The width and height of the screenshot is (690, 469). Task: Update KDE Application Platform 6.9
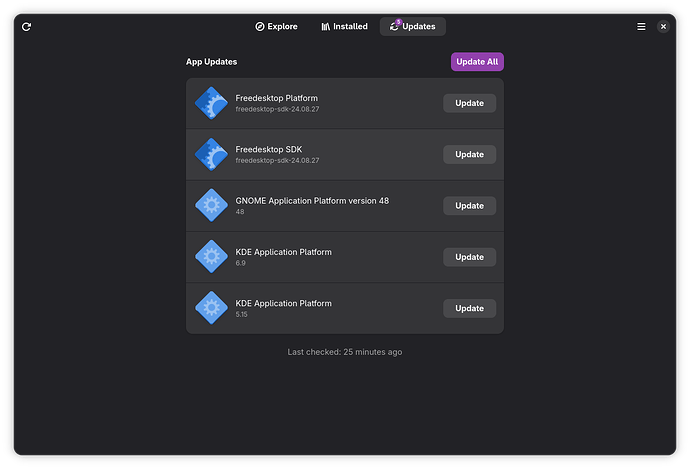(469, 257)
